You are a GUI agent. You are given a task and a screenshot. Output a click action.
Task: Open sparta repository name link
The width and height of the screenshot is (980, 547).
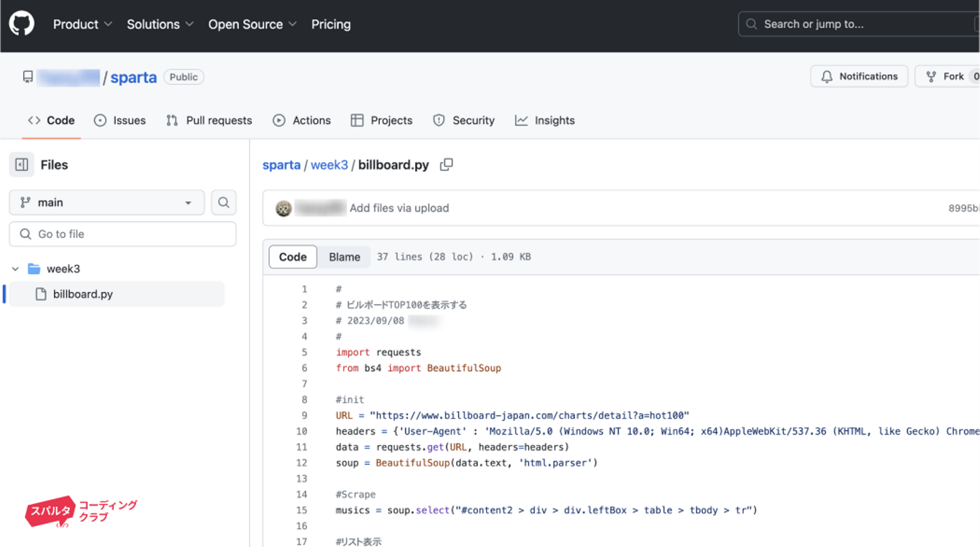tap(133, 77)
